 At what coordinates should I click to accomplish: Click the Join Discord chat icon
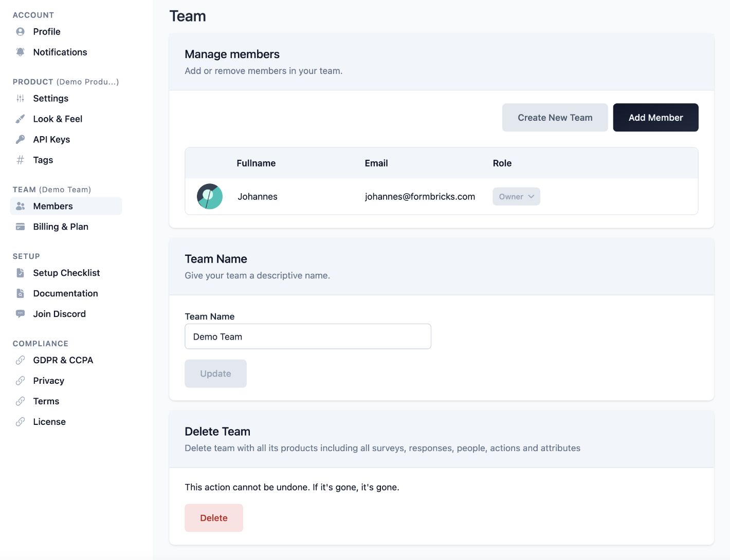coord(20,313)
